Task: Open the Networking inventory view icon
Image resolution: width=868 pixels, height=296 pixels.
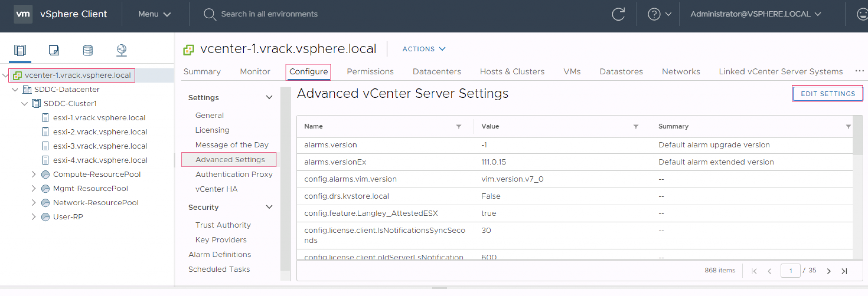Action: [121, 50]
